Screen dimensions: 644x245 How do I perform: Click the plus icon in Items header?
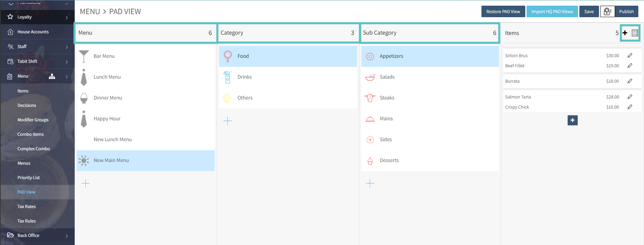625,33
